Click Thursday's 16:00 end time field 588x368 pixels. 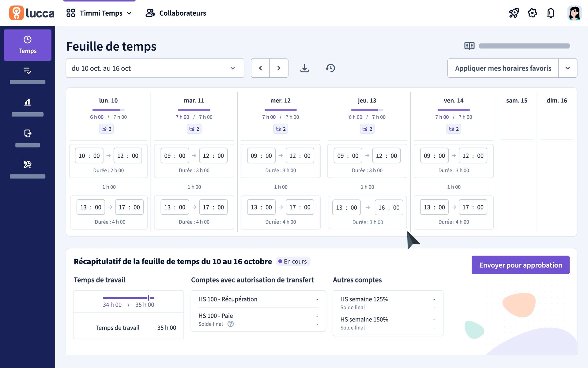(389, 208)
